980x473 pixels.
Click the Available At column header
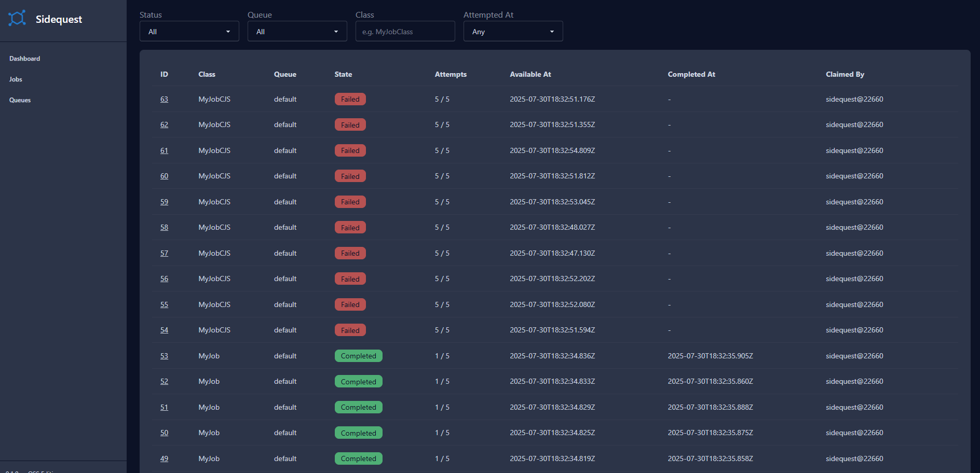530,74
